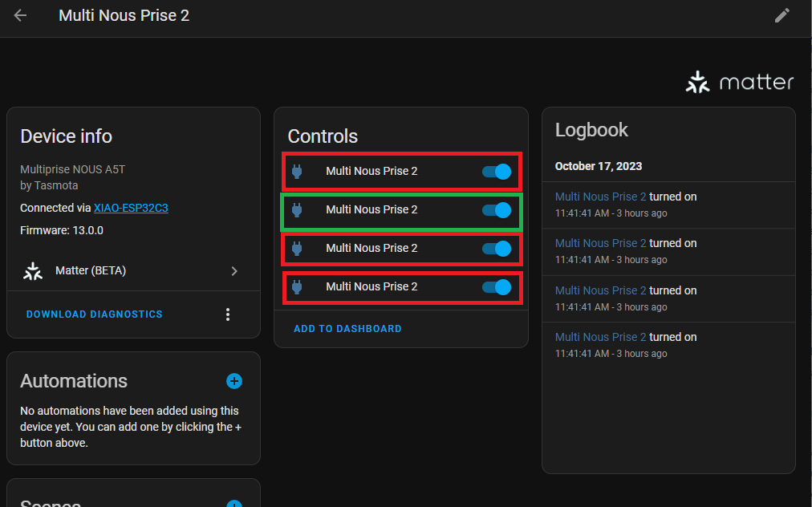
Task: Click the blue plus to add an automation
Action: tap(233, 381)
